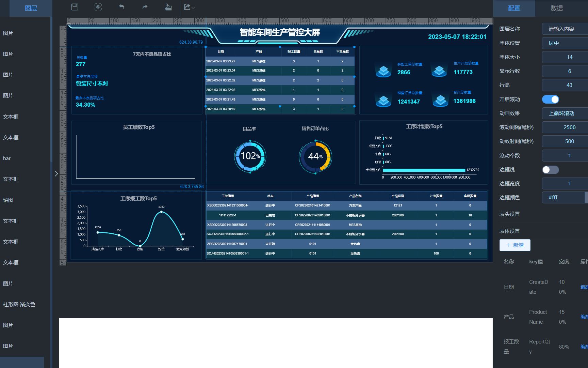
Task: Click the ReportQty key value
Action: click(x=539, y=347)
